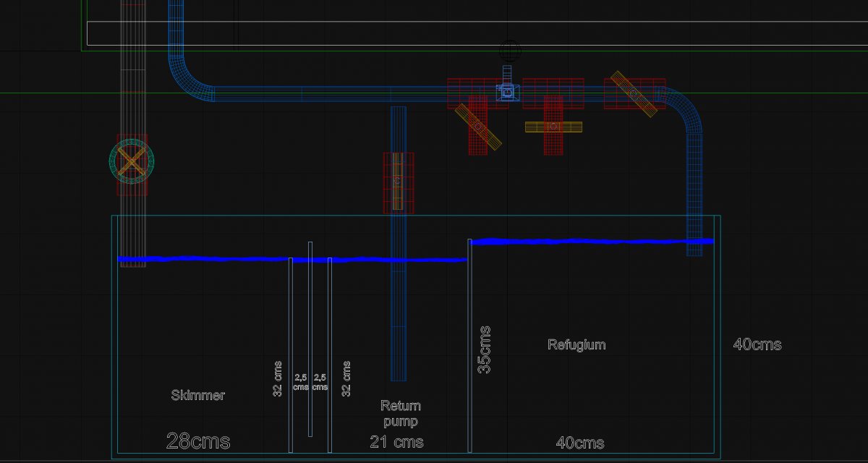
Task: Select the vertical '35cms' dimension text
Action: tap(485, 350)
